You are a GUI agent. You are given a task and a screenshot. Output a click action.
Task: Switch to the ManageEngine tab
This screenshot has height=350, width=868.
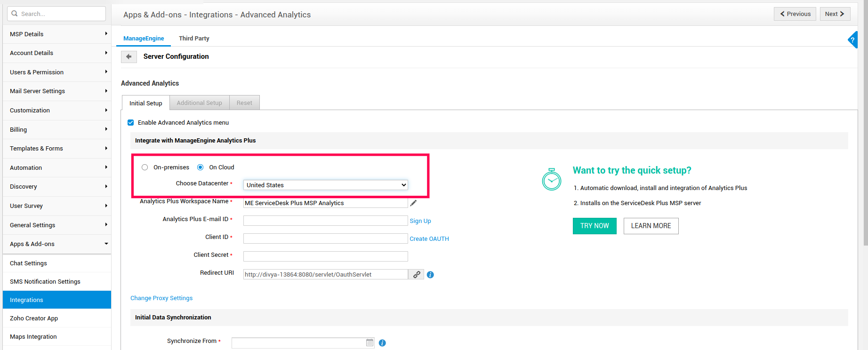[144, 39]
